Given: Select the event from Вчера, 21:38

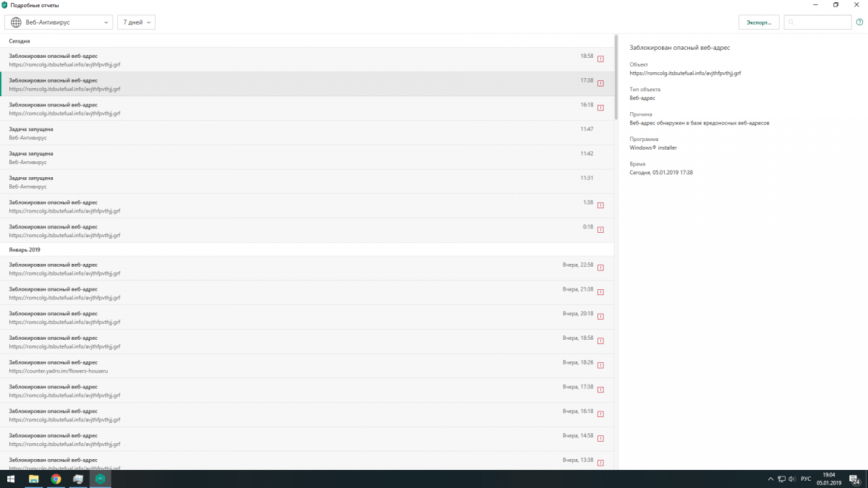Looking at the screenshot, I should [307, 294].
